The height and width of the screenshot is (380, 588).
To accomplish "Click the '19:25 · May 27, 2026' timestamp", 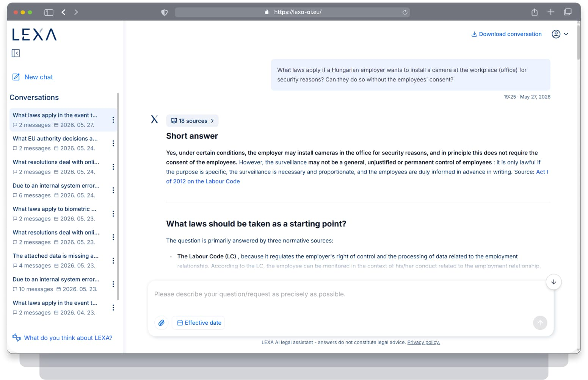I will (x=527, y=97).
